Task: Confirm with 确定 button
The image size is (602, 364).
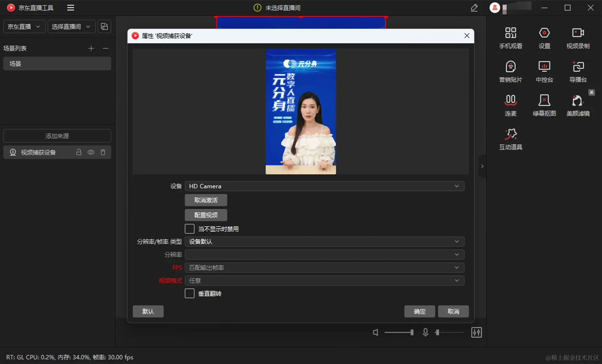Action: (420, 311)
